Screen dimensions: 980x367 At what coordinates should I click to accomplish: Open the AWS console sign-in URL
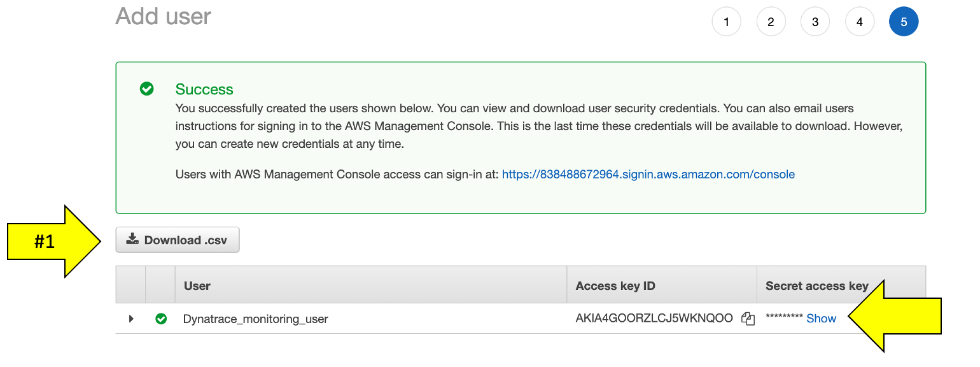[648, 174]
